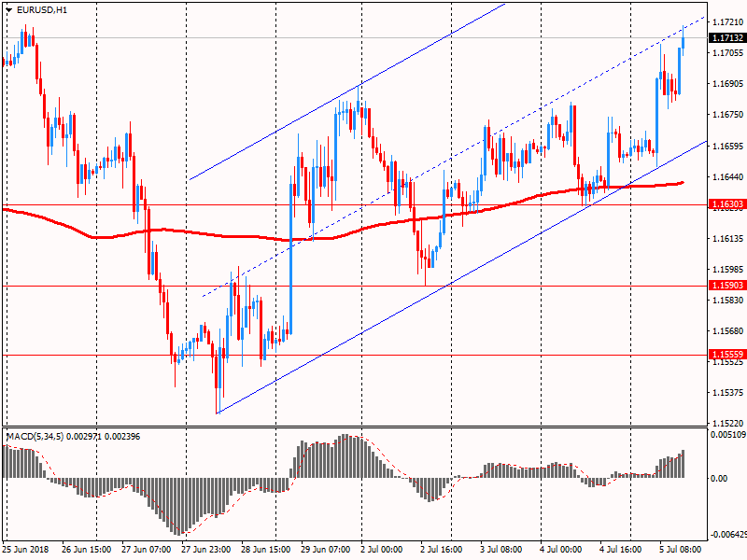The image size is (747, 560).
Task: Click the 4 Jul 00:00 time label
Action: coord(561,550)
